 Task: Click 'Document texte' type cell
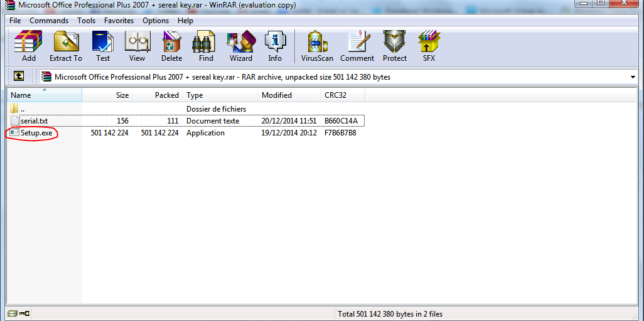(213, 121)
